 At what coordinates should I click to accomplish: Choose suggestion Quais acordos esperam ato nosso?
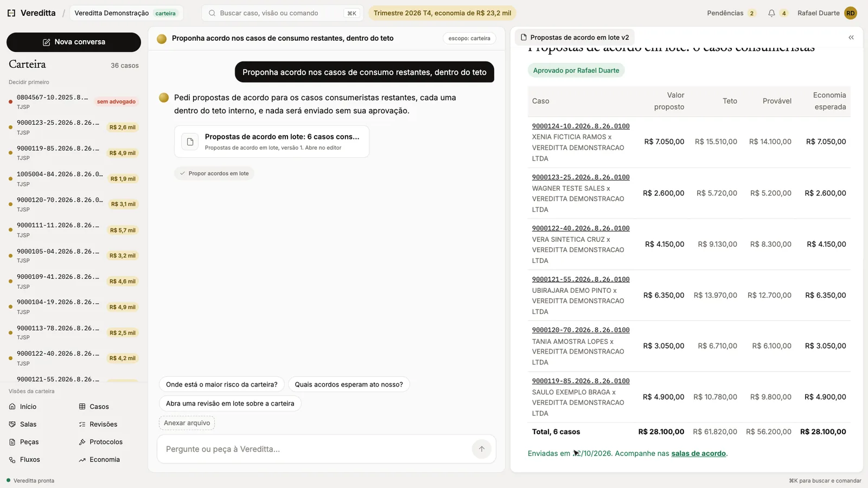coord(349,384)
